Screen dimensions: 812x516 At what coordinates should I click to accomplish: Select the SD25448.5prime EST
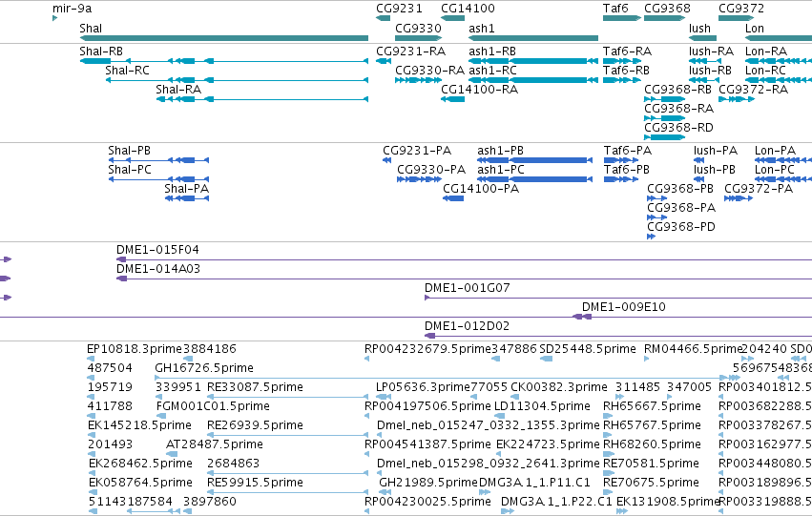[546, 359]
